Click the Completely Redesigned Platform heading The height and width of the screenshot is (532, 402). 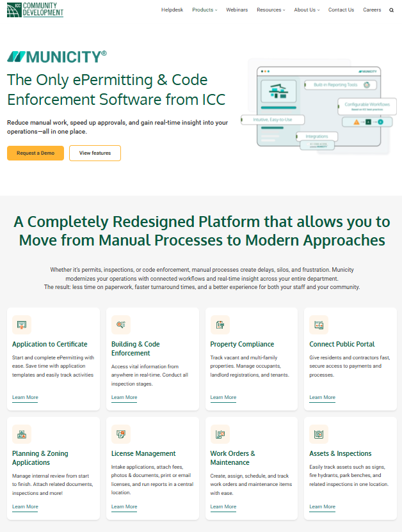click(202, 231)
